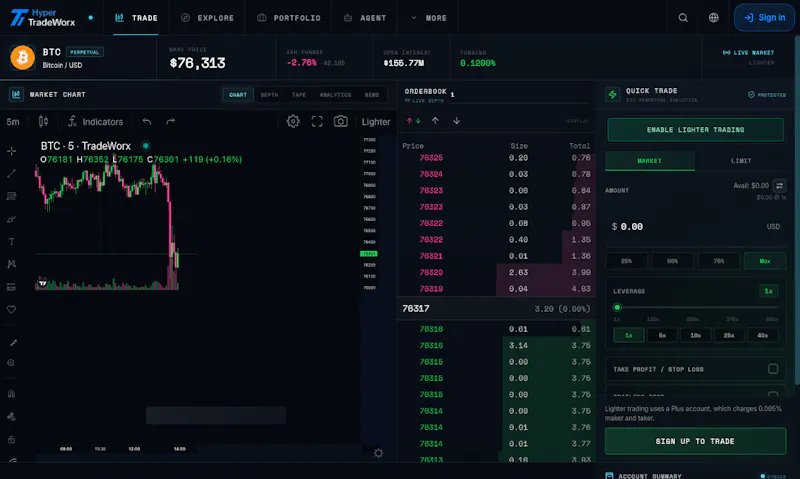Open chart axis settings gear at bottom

pos(378,453)
